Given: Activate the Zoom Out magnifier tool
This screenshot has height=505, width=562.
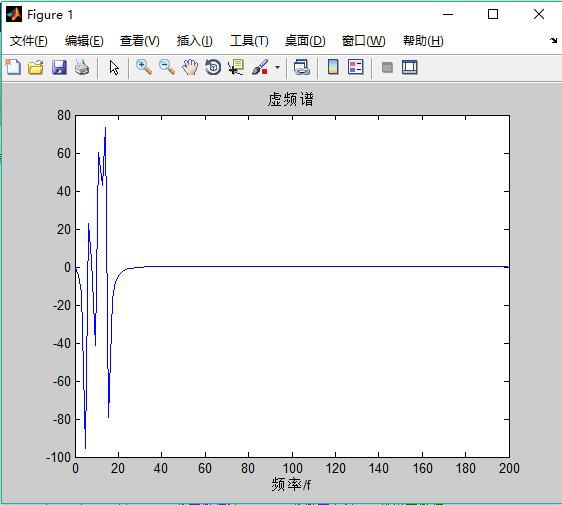Looking at the screenshot, I should tap(167, 67).
